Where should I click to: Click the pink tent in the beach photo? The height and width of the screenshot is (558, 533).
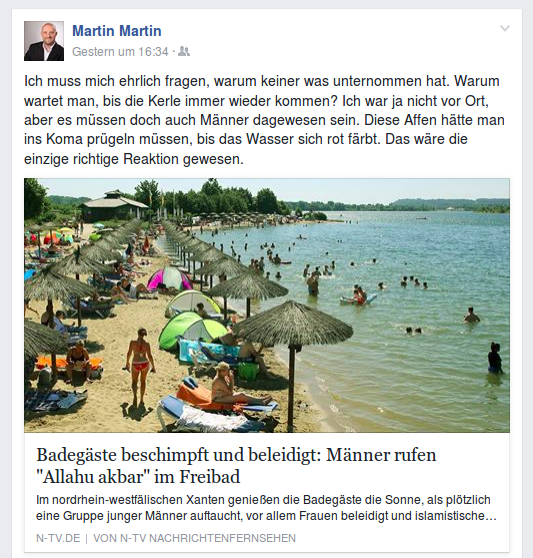click(168, 279)
